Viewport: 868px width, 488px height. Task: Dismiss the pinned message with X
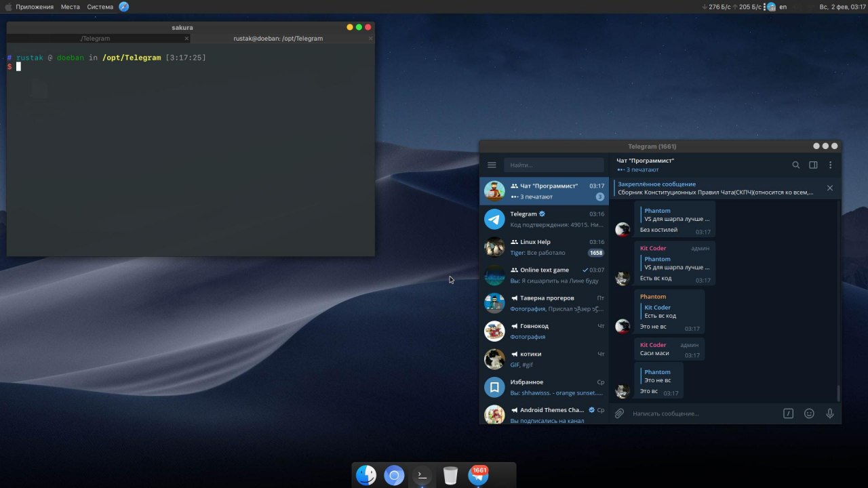829,188
